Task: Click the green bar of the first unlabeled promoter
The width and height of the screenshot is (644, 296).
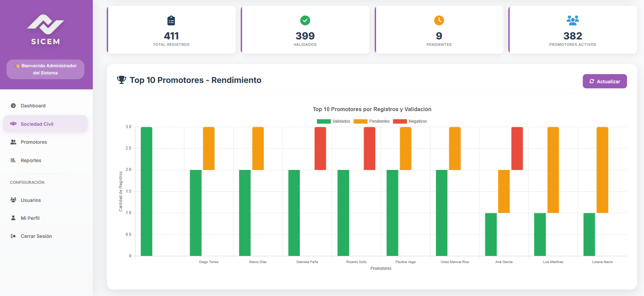Action: 147,191
